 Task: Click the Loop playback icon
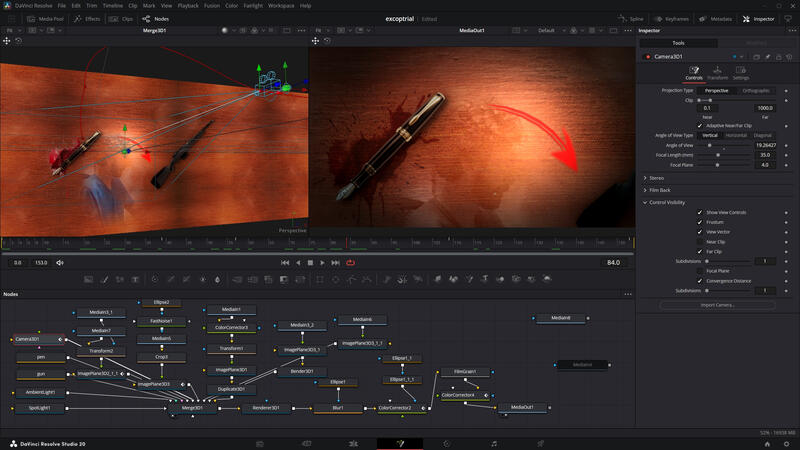click(x=351, y=263)
